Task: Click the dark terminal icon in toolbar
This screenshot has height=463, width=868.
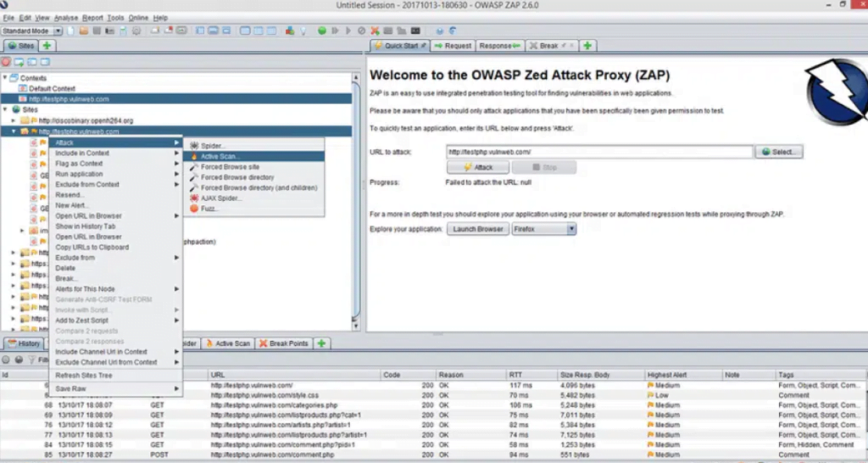Action: click(415, 31)
